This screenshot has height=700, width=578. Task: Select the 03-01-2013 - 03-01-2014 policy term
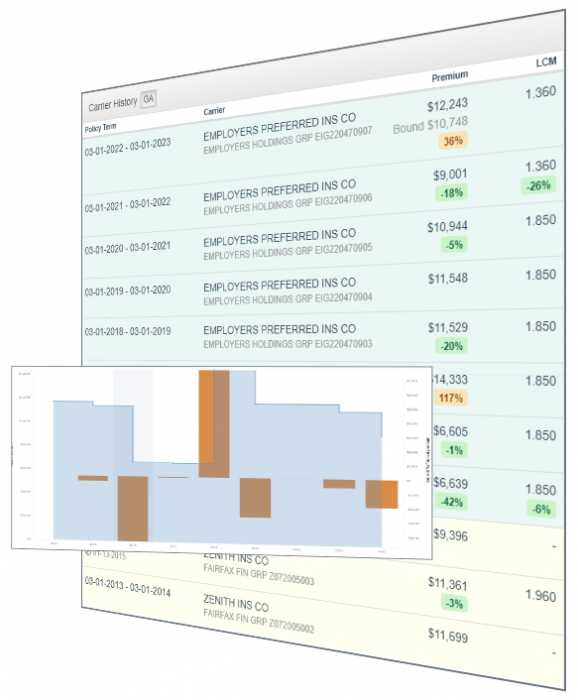click(x=128, y=586)
